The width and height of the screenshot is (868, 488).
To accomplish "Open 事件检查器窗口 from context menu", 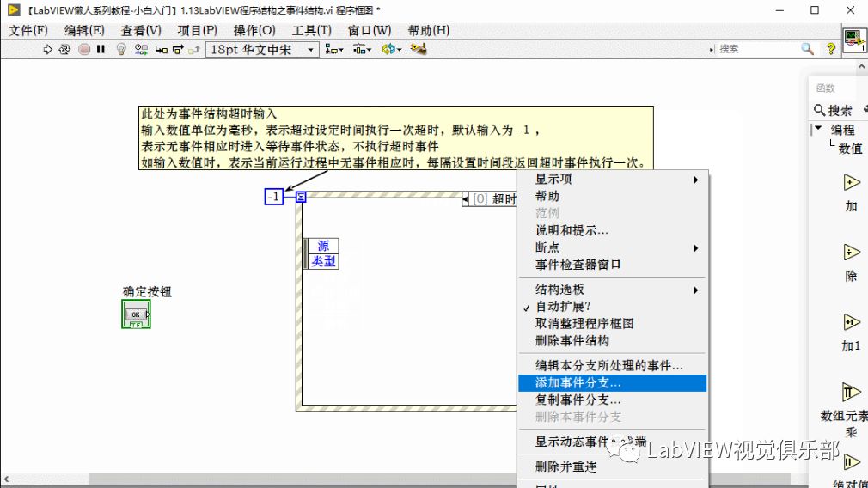I will click(x=613, y=265).
